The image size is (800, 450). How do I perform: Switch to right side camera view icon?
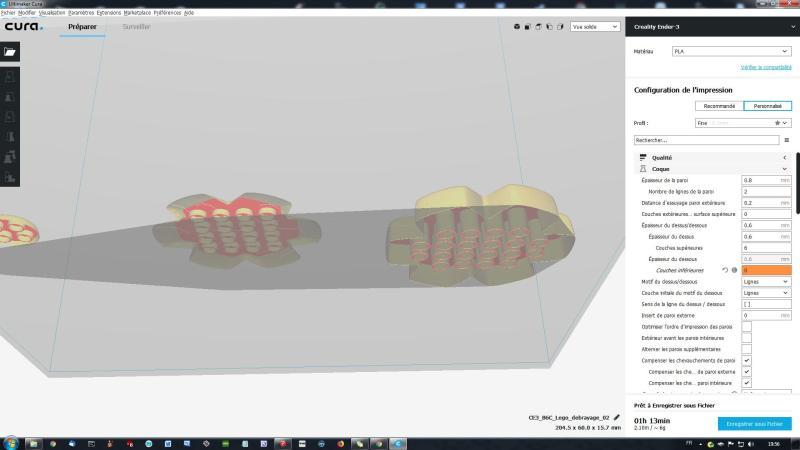tap(560, 27)
